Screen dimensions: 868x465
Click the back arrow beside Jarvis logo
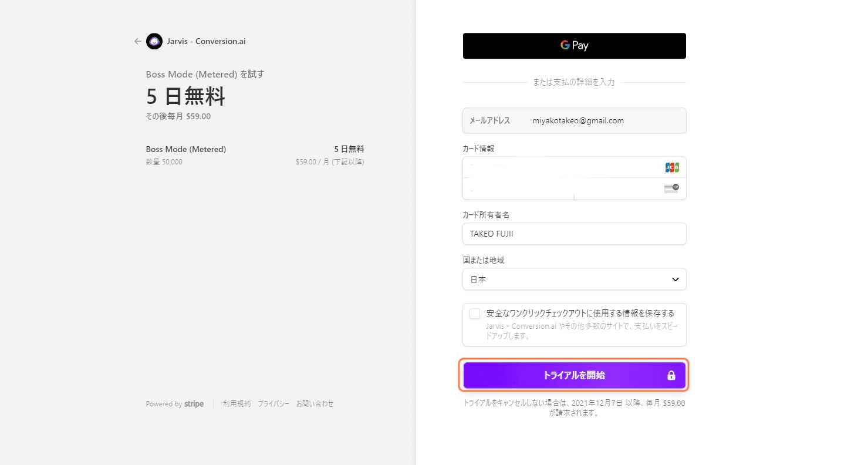137,42
